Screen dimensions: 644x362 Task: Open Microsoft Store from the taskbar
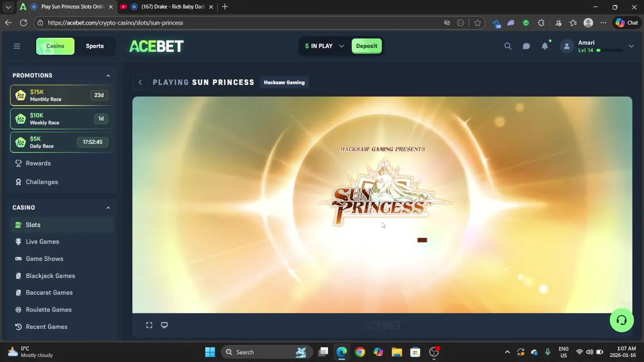pos(415,352)
